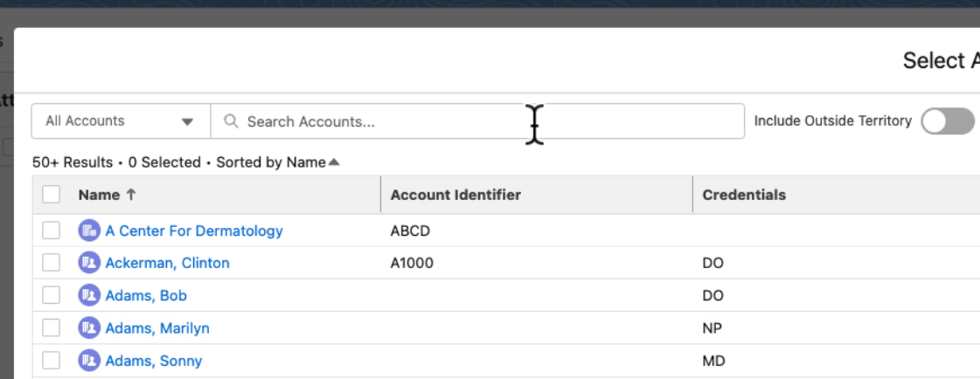The height and width of the screenshot is (379, 980).
Task: Click the magnifier icon in Search Accounts
Action: pos(232,122)
